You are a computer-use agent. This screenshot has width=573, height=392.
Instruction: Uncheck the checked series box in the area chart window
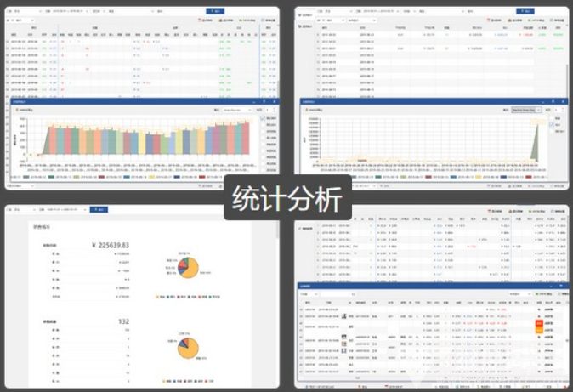(552, 125)
